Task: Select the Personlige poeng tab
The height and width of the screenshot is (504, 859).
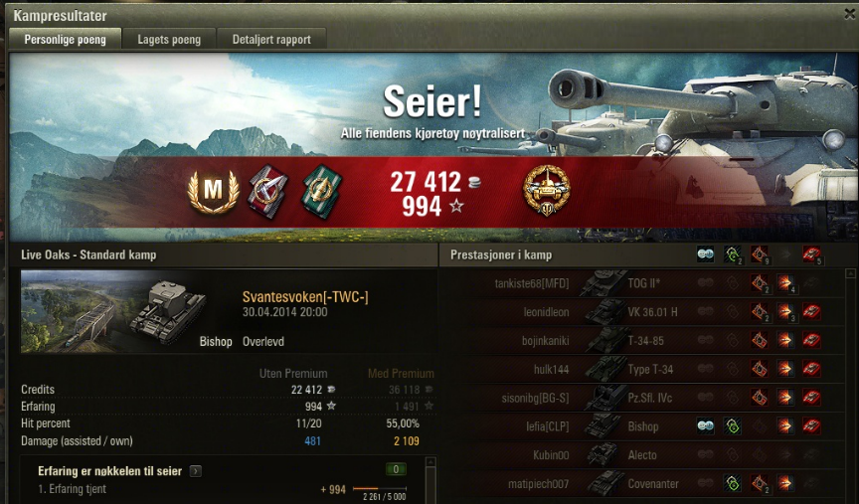Action: tap(65, 40)
